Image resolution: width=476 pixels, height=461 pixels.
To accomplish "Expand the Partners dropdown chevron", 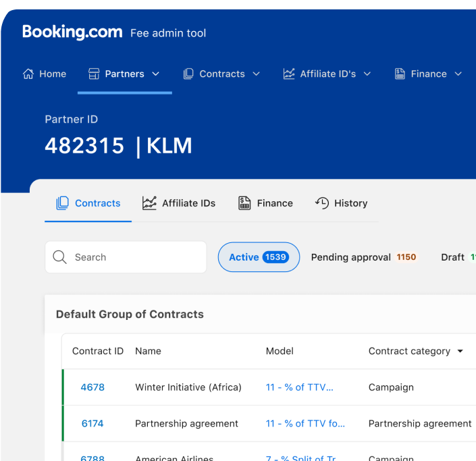I will pos(156,74).
